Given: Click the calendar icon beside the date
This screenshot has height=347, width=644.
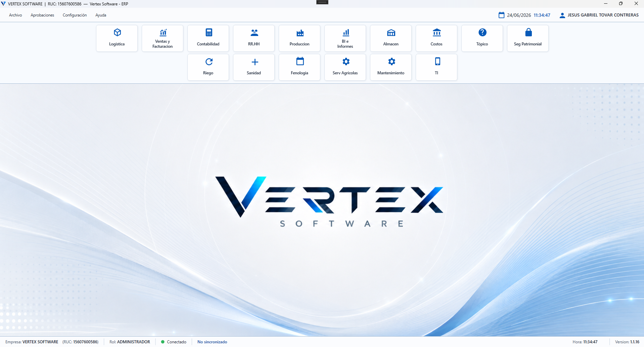Looking at the screenshot, I should pyautogui.click(x=501, y=15).
